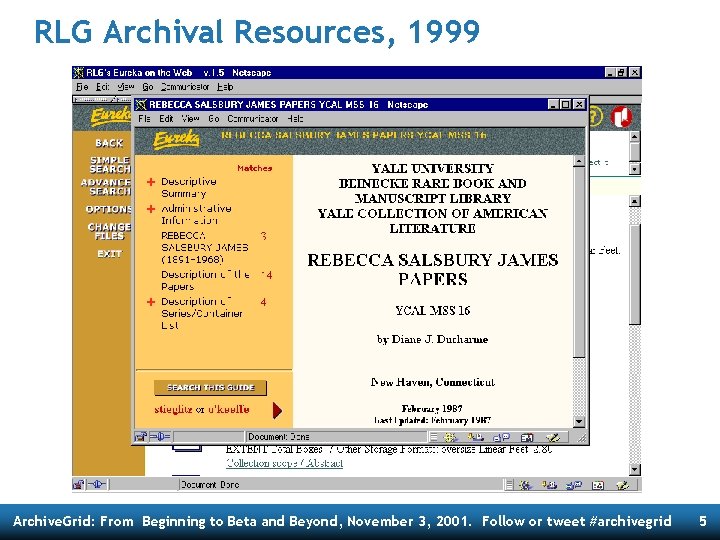720x540 pixels.
Task: Expand Description of Series/Container List
Action: (151, 302)
